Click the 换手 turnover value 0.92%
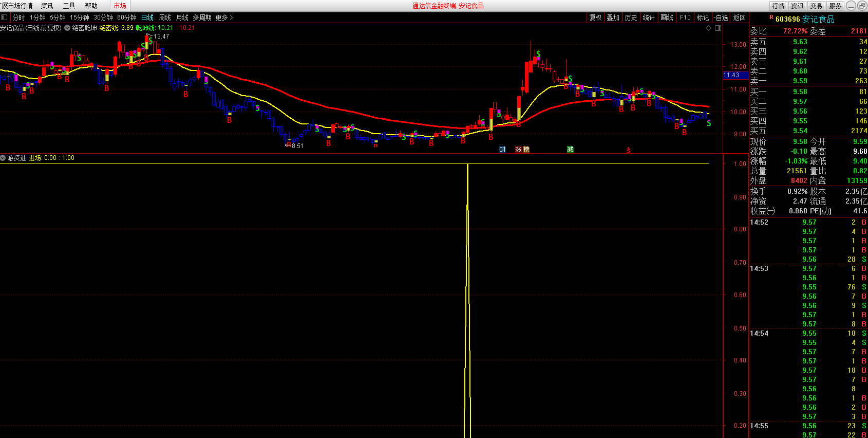This screenshot has height=438, width=868. tap(798, 191)
